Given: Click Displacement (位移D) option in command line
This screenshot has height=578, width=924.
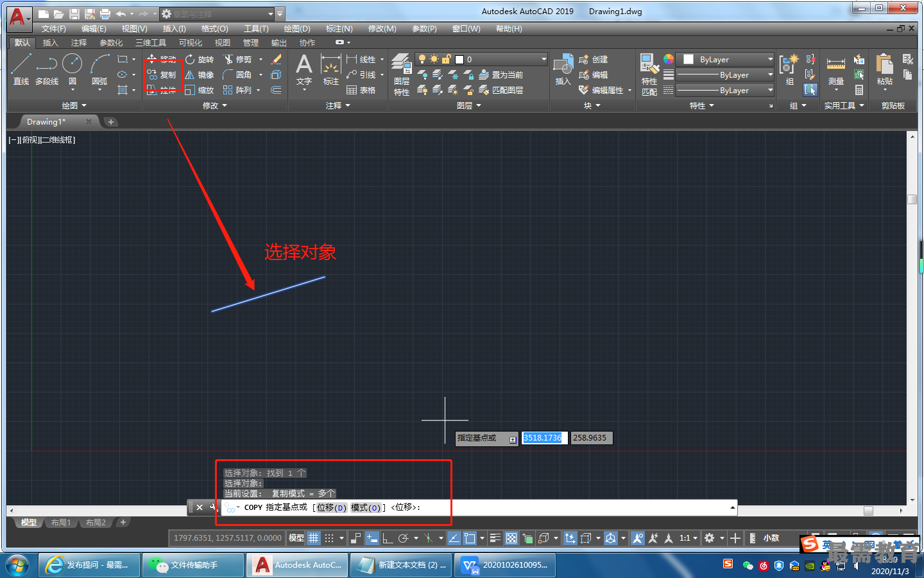Looking at the screenshot, I should [331, 507].
